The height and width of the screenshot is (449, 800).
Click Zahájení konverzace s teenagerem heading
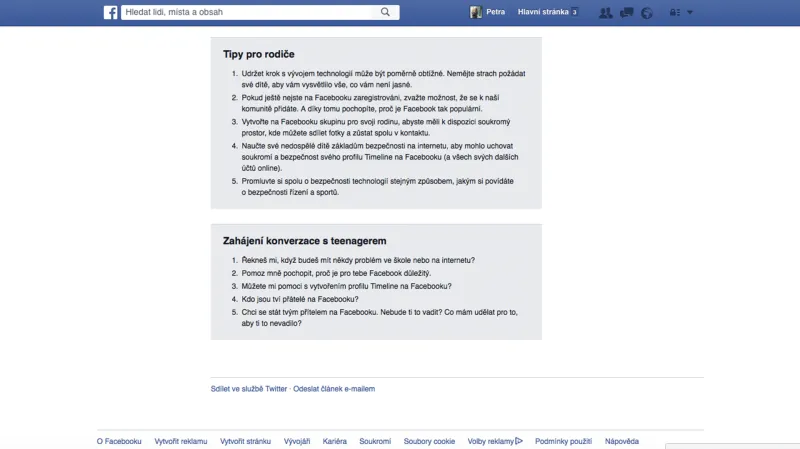click(305, 241)
